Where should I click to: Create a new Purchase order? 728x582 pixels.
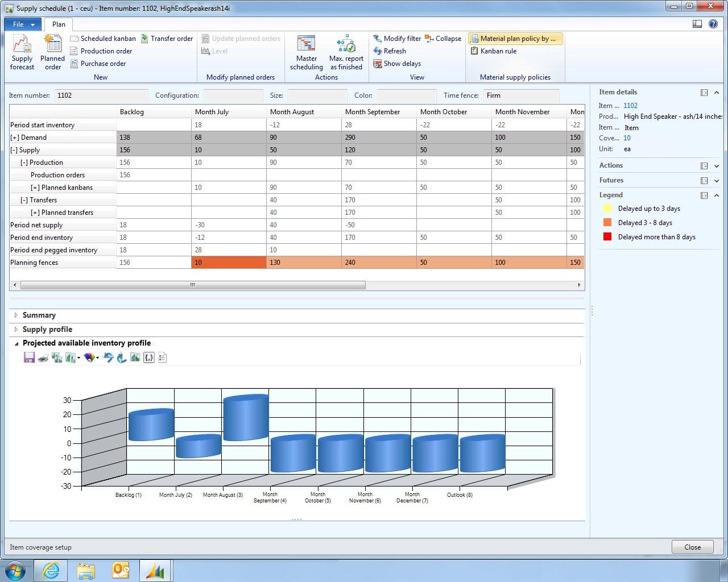[x=98, y=64]
